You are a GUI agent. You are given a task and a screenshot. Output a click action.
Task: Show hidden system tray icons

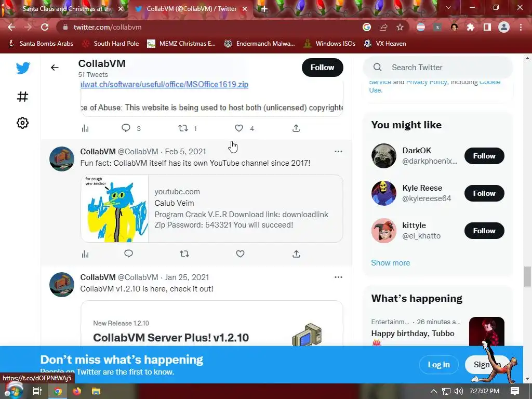(433, 391)
